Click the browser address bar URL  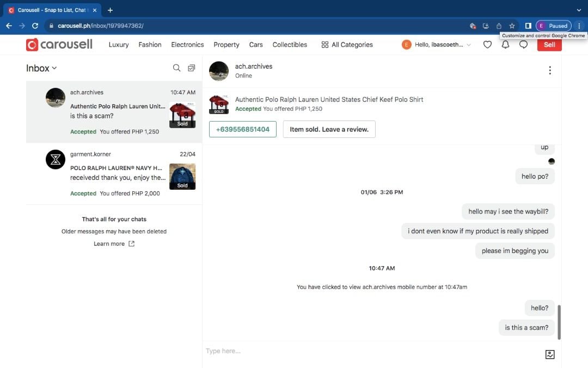101,26
